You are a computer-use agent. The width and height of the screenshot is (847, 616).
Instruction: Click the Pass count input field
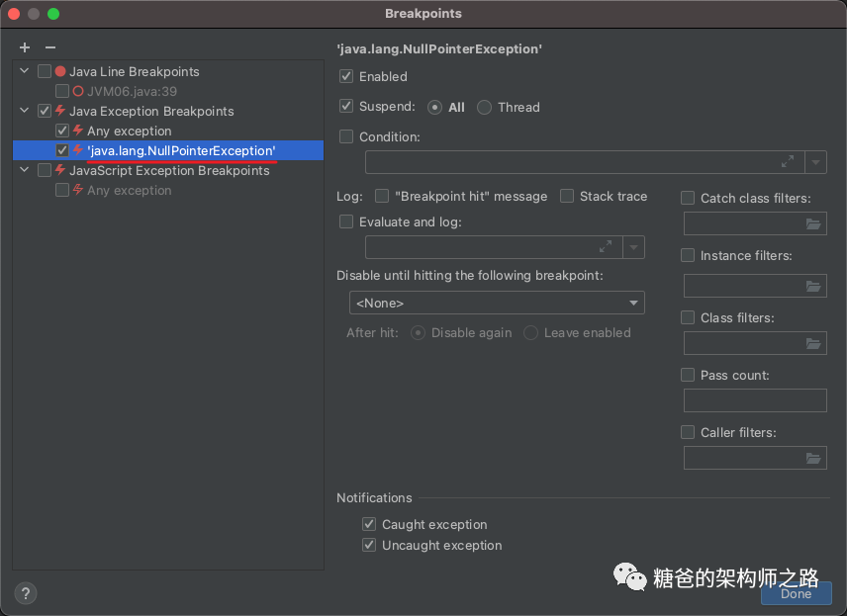coord(755,400)
